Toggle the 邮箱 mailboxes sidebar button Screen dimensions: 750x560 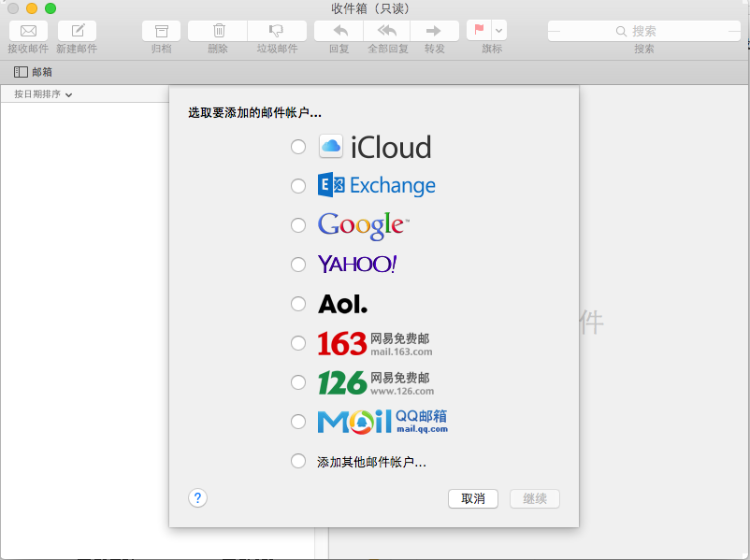33,72
